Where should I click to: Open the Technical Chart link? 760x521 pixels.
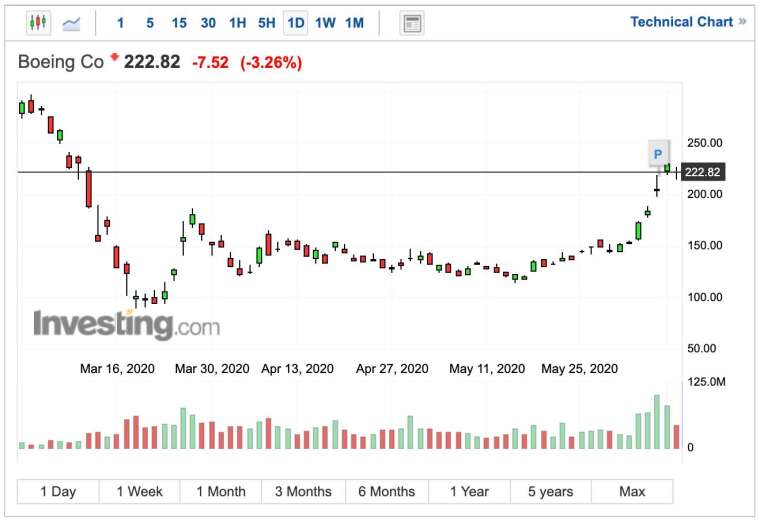point(688,22)
